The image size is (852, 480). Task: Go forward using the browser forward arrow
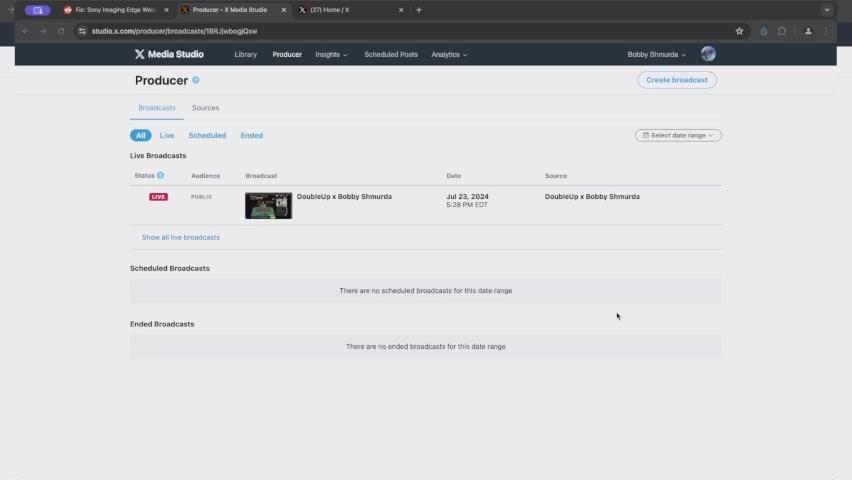pyautogui.click(x=43, y=32)
